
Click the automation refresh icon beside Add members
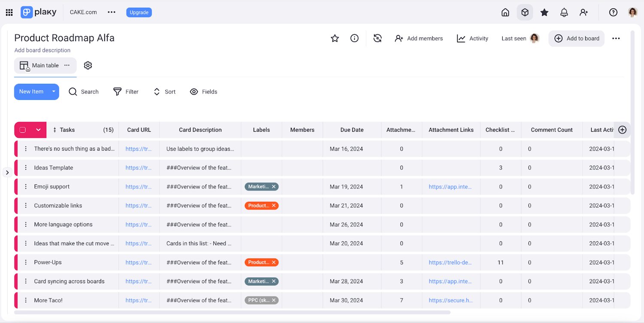pyautogui.click(x=377, y=38)
